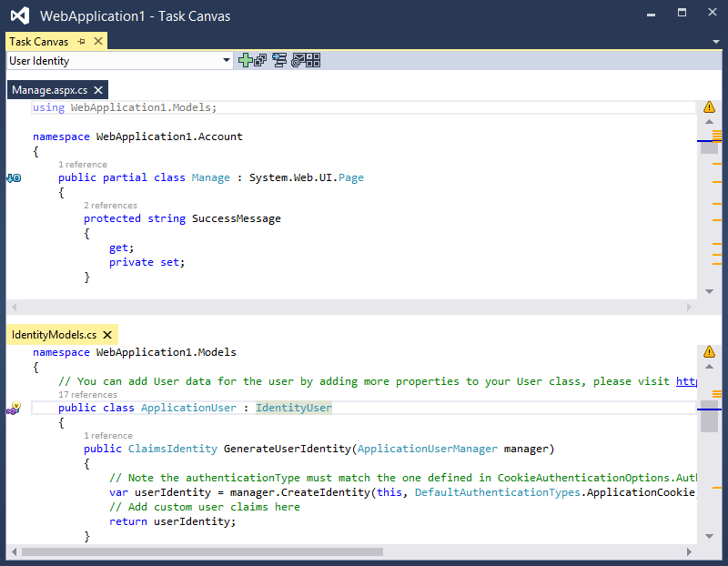Toggle the pin on Task Canvas tab
The image size is (728, 566).
(81, 42)
